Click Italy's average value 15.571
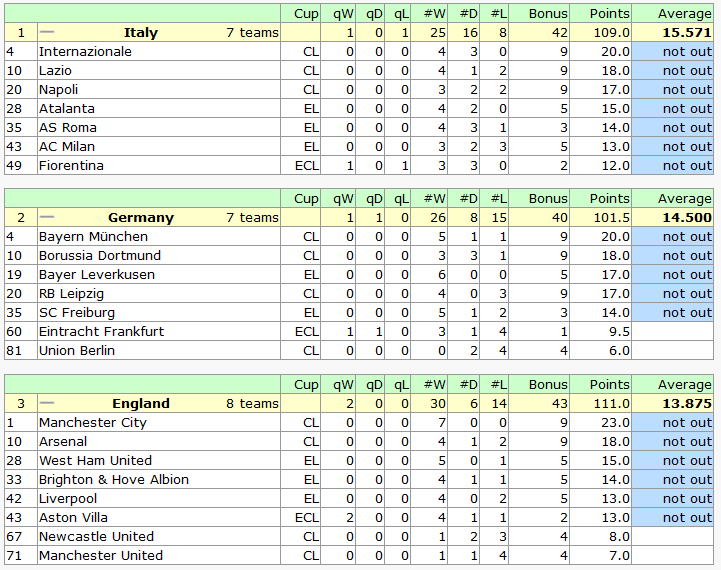The height and width of the screenshot is (570, 721). click(x=686, y=33)
